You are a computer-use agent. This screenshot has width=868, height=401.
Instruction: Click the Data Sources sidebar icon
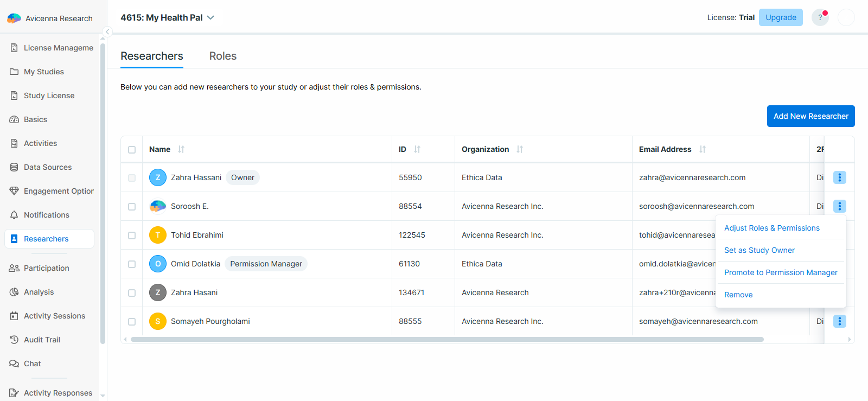pos(14,167)
